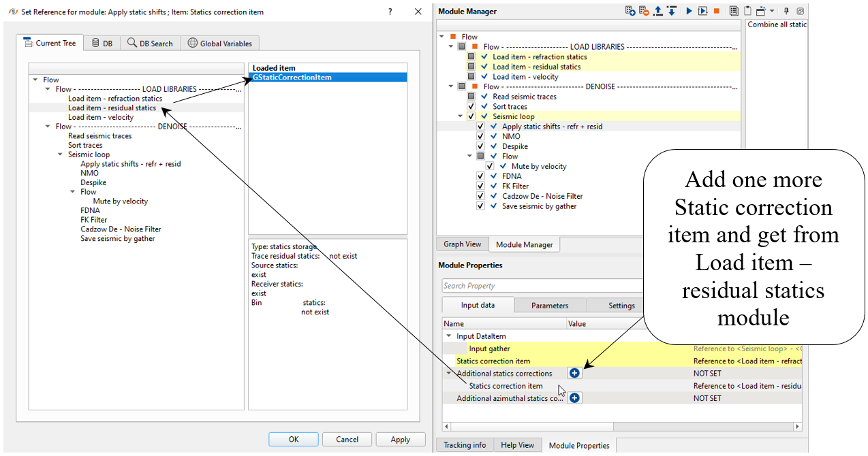The image size is (868, 456).
Task: Click plus icon beside Additional azimuthal statics
Action: pos(574,398)
